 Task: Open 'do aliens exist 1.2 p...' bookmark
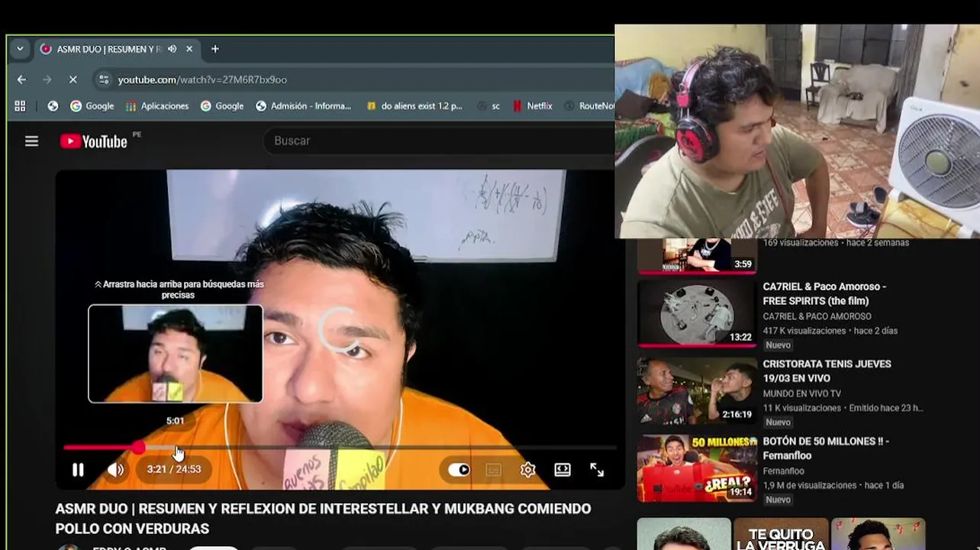[x=414, y=106]
